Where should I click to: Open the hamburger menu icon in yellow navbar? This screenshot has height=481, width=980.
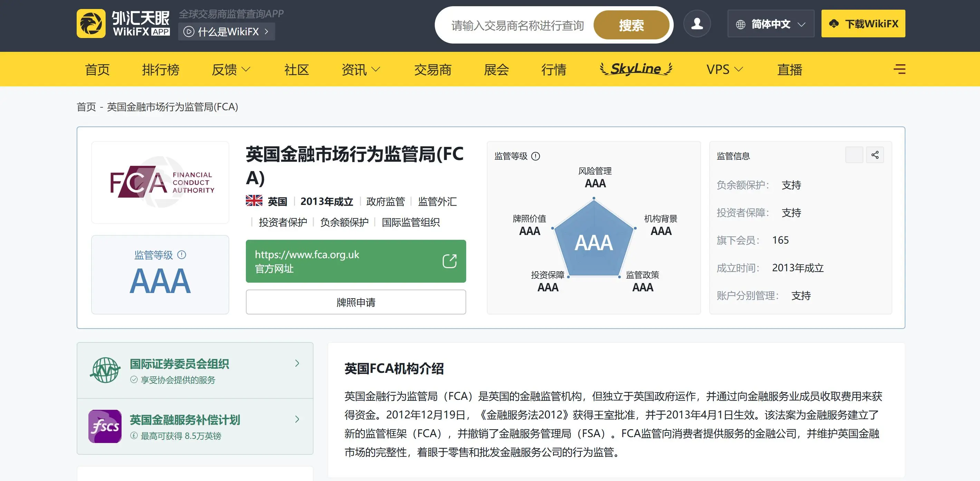(x=899, y=69)
